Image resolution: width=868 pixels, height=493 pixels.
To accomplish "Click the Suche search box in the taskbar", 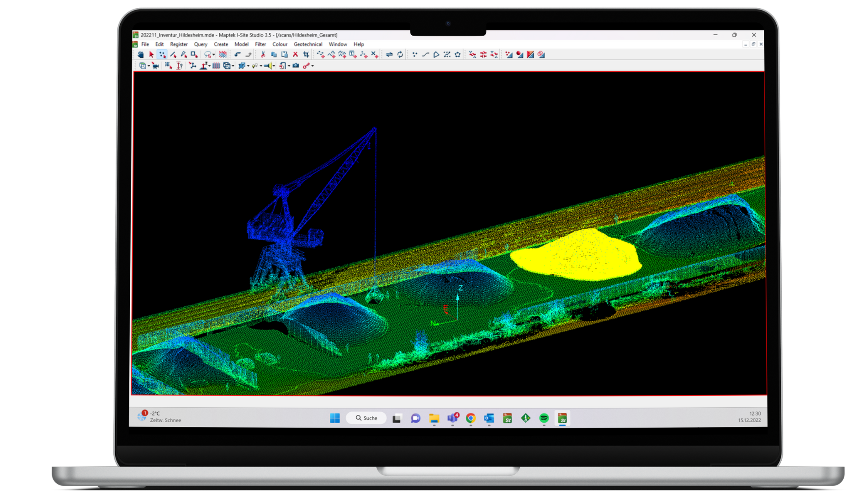I will pos(365,418).
